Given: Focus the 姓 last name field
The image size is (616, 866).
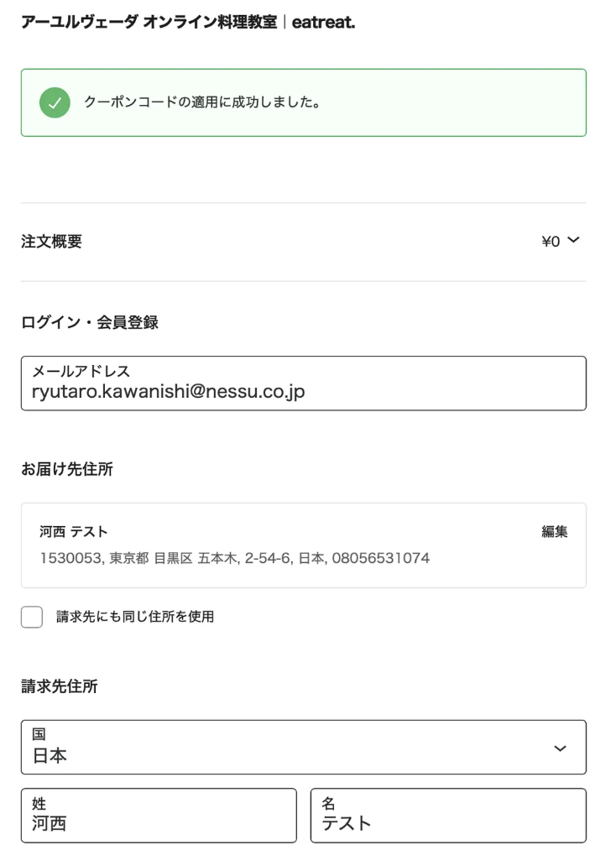Looking at the screenshot, I should (x=159, y=816).
